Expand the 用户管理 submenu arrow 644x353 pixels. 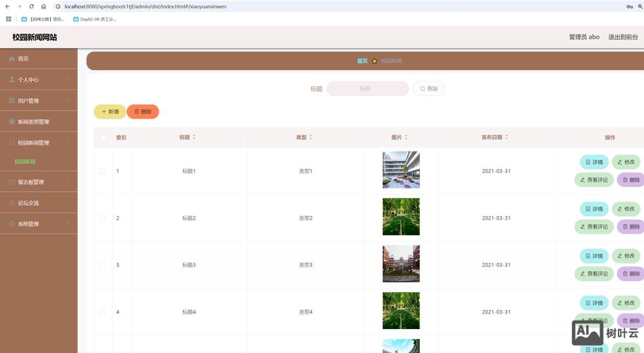(68, 101)
